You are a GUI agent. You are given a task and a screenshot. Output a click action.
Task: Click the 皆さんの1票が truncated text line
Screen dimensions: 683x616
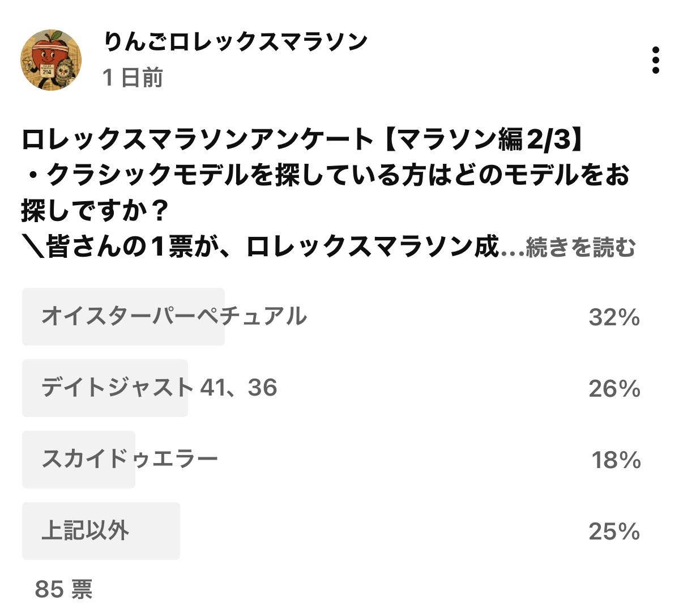261,248
